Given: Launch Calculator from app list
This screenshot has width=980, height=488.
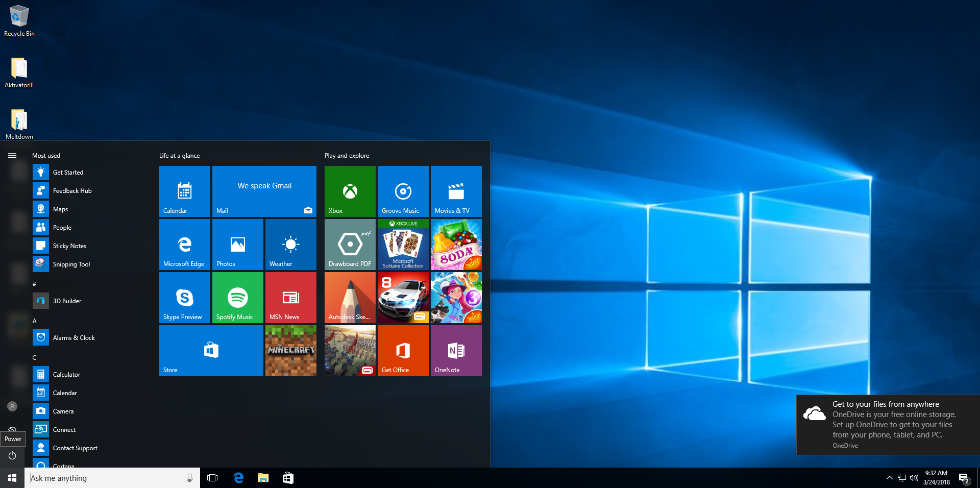Looking at the screenshot, I should pyautogui.click(x=90, y=375).
